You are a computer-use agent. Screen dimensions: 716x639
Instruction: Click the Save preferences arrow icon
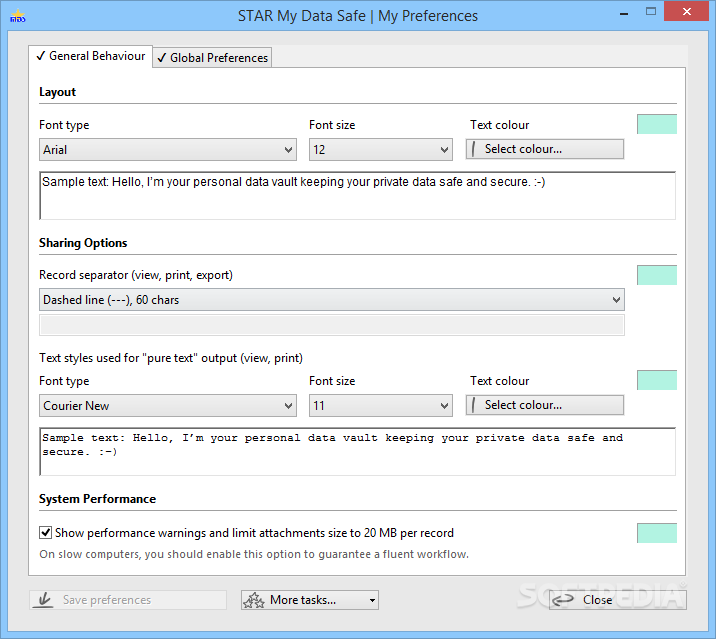[x=44, y=600]
